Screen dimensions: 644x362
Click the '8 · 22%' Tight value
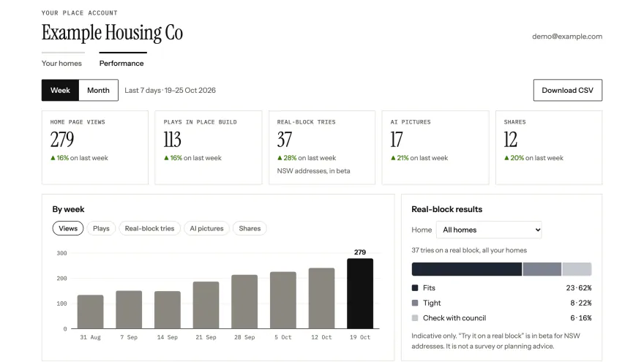pos(581,303)
